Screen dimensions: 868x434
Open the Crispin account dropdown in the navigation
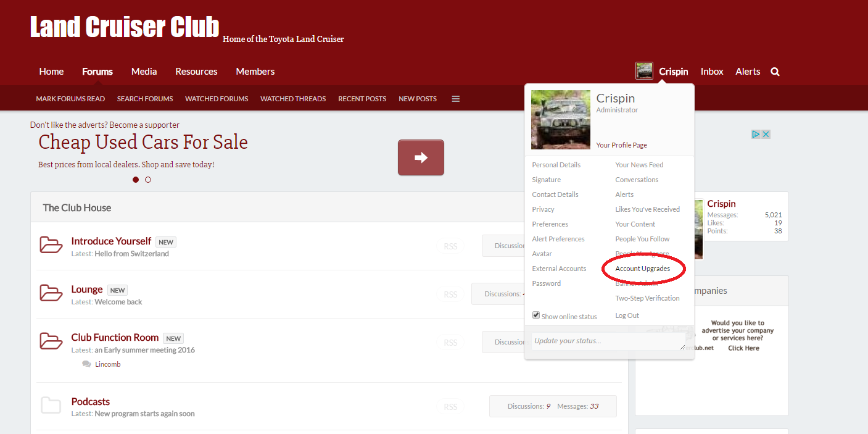click(673, 72)
